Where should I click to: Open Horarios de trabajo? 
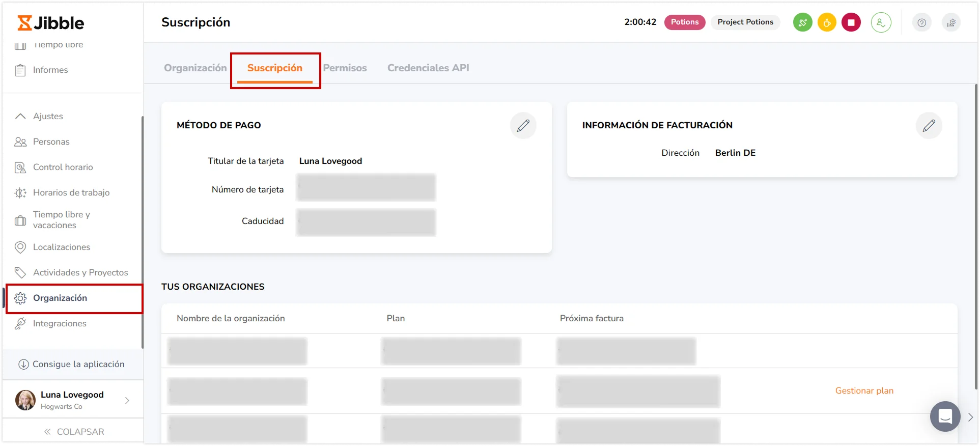(x=71, y=192)
